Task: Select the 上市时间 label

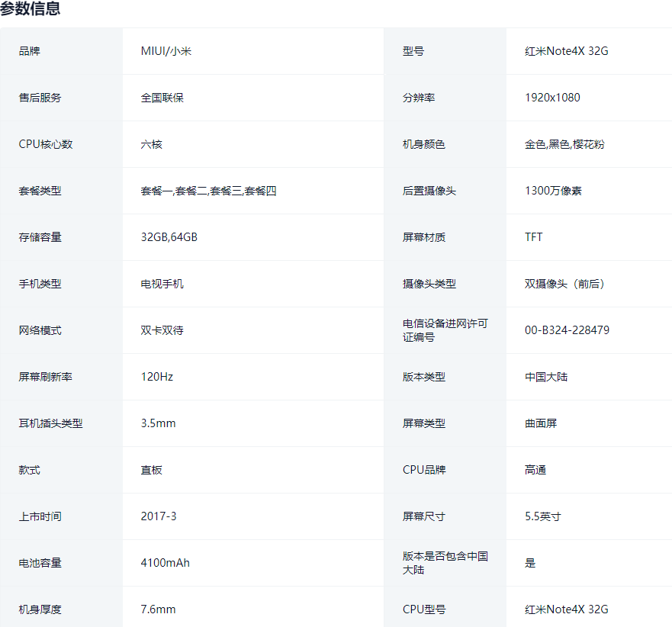Action: pyautogui.click(x=40, y=516)
